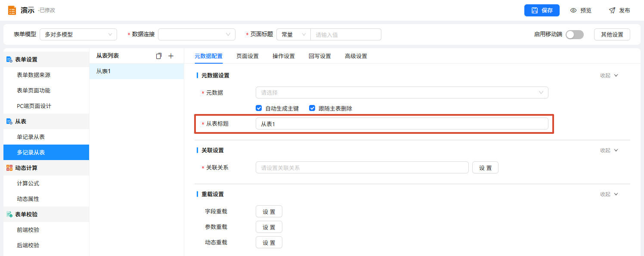
Task: Select 多记录从表 in sidebar
Action: click(46, 152)
